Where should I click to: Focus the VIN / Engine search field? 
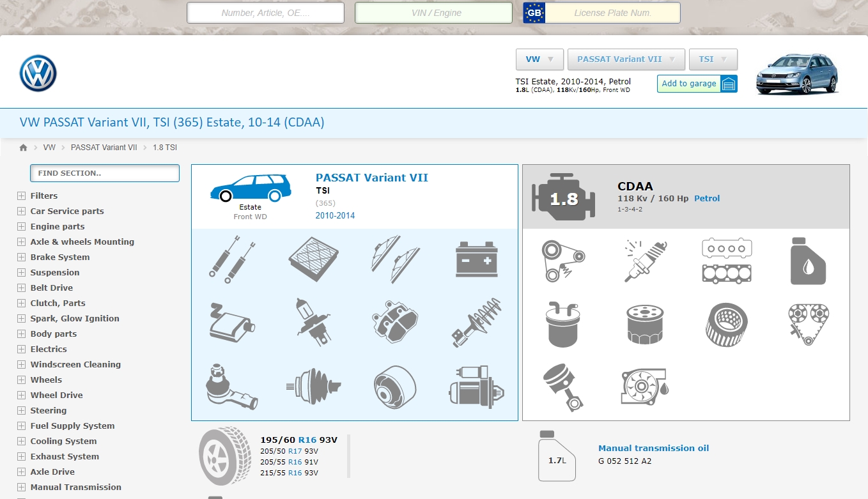coord(434,13)
